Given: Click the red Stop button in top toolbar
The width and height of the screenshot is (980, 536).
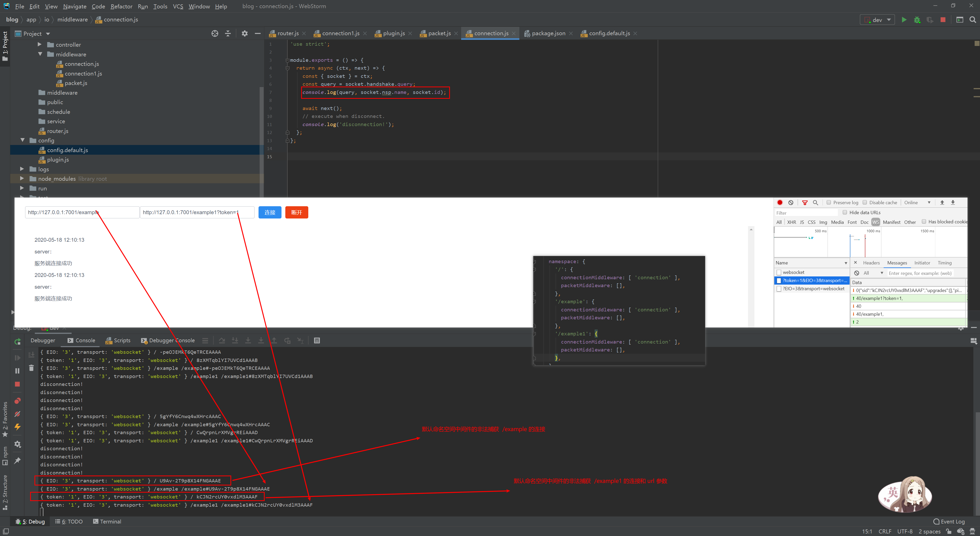Looking at the screenshot, I should 943,20.
